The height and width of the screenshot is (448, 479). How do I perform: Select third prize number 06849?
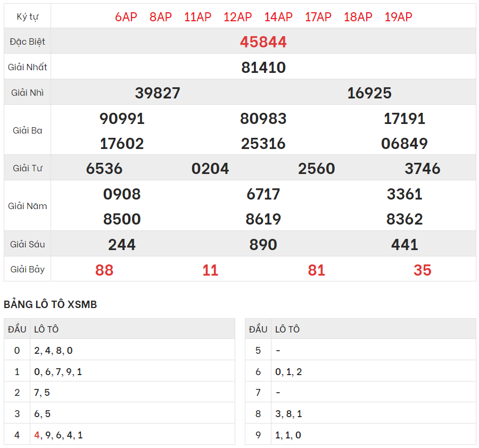point(404,144)
